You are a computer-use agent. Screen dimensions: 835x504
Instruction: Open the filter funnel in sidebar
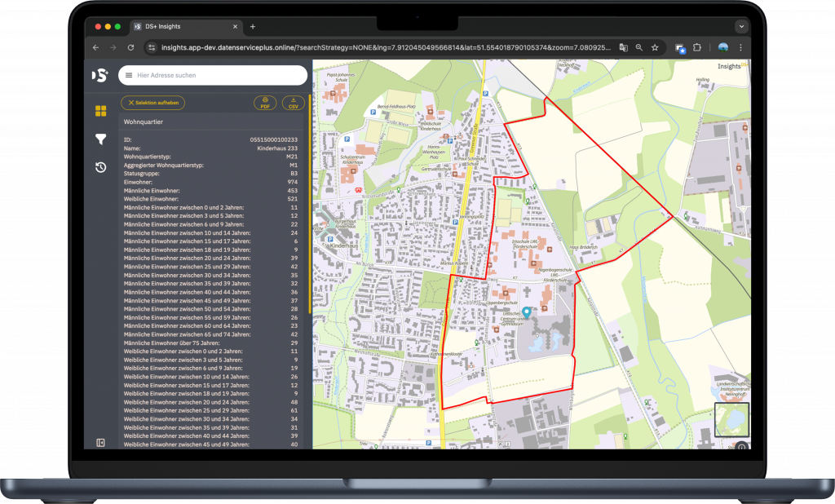click(100, 139)
